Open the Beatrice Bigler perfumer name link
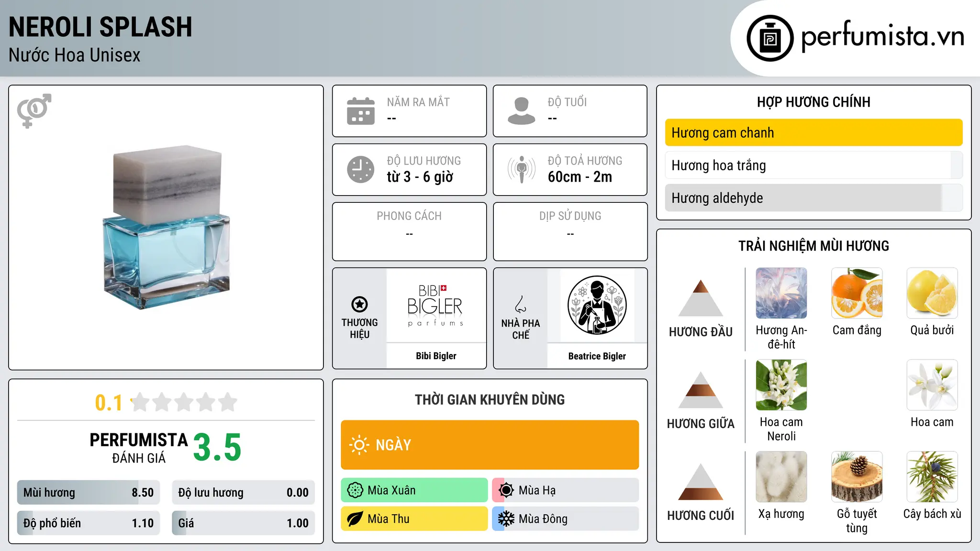 pyautogui.click(x=597, y=356)
